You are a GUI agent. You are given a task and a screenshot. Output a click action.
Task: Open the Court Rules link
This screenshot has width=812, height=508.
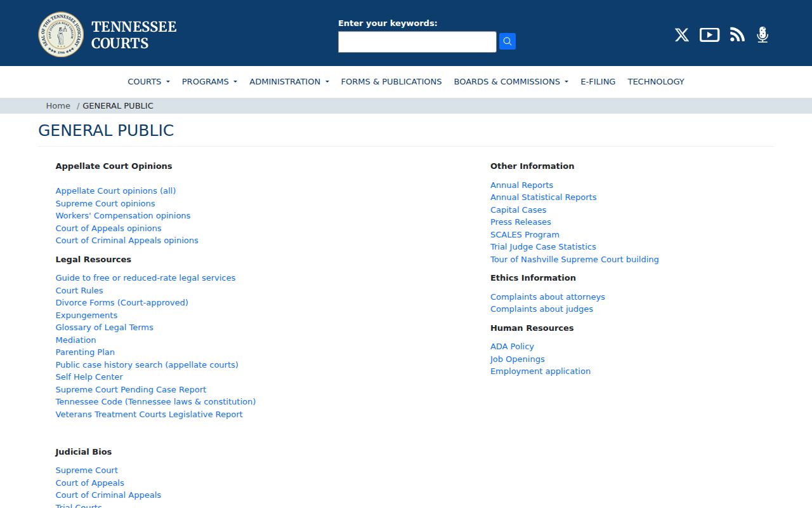[x=79, y=290]
